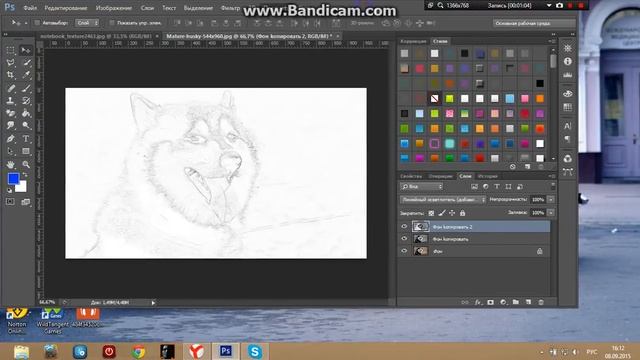
Task: Select the Healing Brush tool
Action: 10,88
